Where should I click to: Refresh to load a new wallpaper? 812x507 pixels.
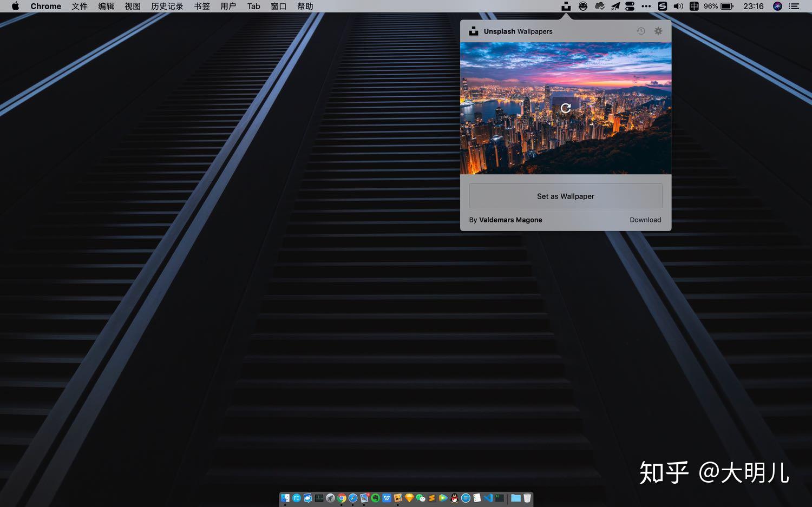point(565,108)
